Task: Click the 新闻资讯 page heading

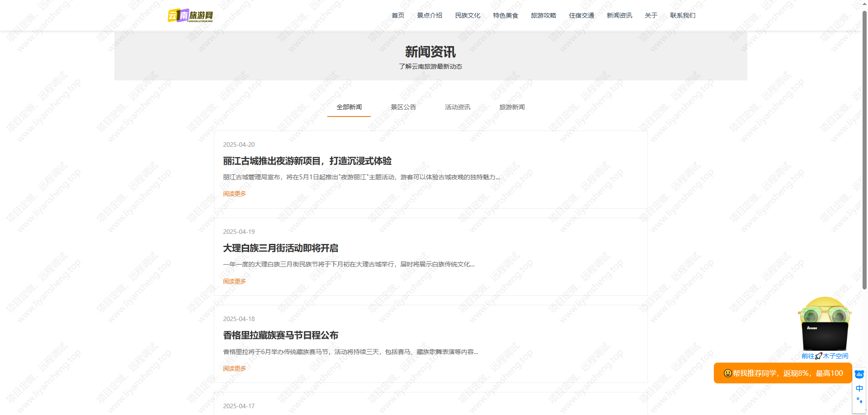Action: coord(430,52)
